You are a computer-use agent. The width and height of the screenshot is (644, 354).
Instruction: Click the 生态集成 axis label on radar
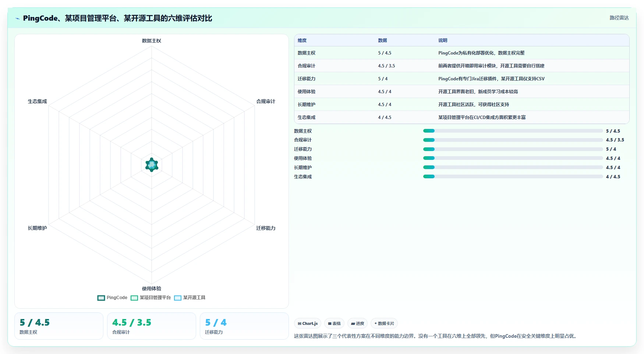point(37,101)
